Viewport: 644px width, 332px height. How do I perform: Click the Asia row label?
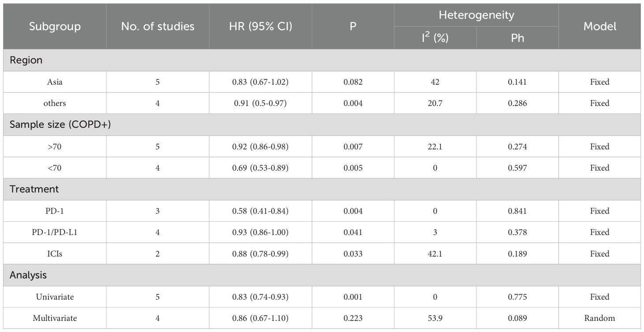pos(55,82)
